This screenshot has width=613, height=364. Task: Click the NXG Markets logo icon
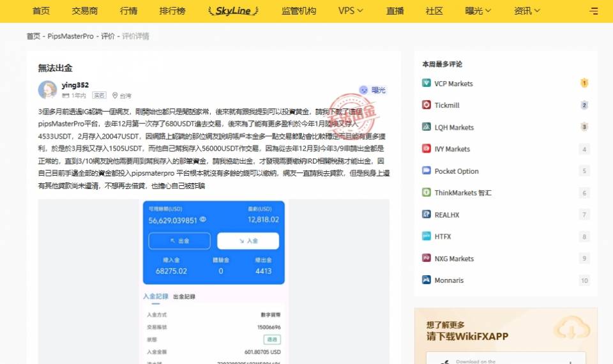point(427,258)
